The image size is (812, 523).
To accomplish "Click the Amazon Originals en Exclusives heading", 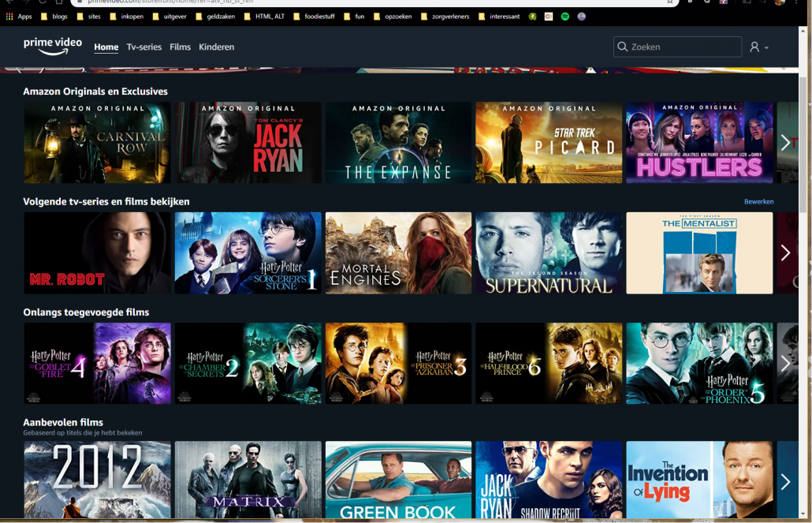I will (95, 92).
